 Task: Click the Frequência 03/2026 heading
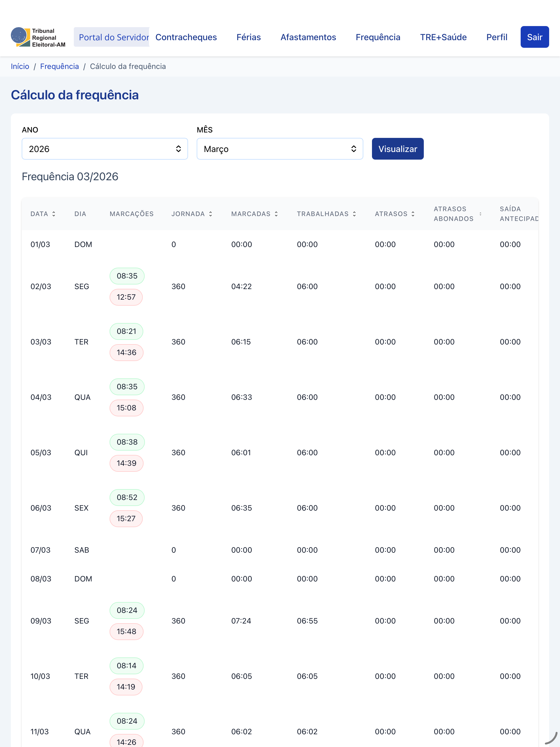pos(70,177)
